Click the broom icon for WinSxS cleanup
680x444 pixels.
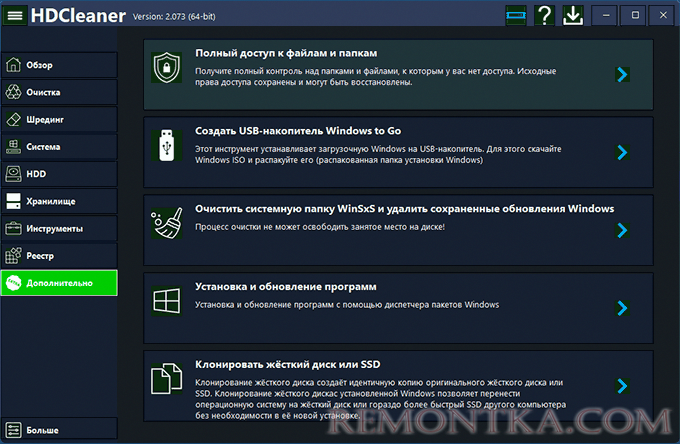coord(167,223)
